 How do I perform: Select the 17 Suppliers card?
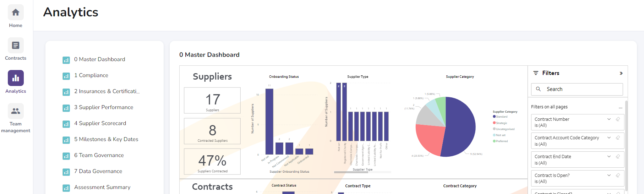point(212,101)
